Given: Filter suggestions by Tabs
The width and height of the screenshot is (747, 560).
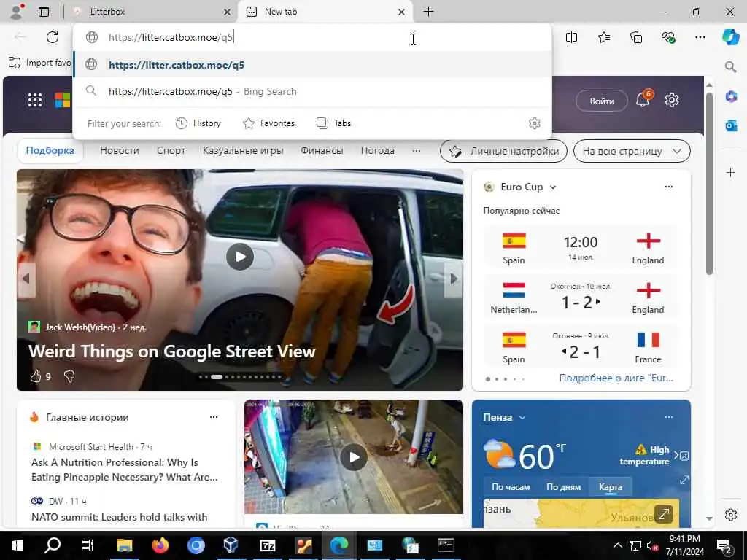Looking at the screenshot, I should 333,123.
